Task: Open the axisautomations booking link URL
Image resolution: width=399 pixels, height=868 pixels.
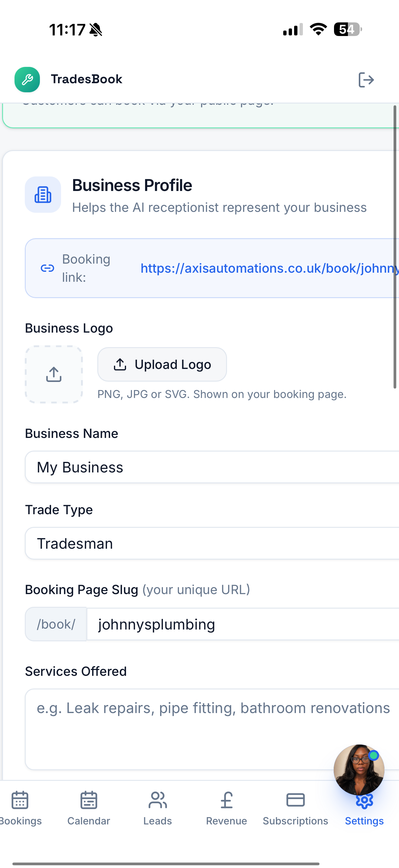Action: click(270, 268)
